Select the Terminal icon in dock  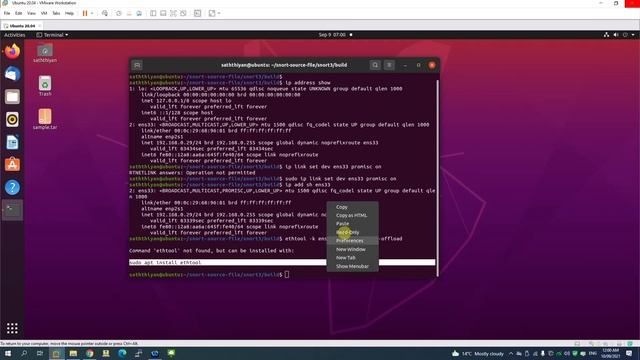(x=12, y=210)
